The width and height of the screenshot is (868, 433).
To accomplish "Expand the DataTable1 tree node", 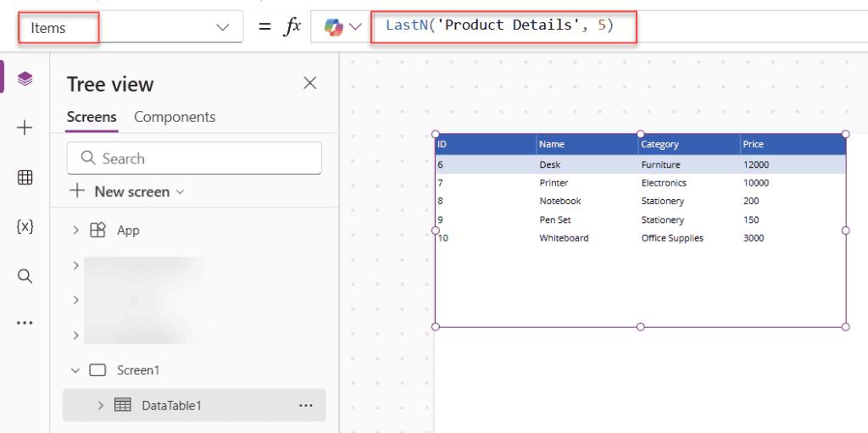I will 101,405.
